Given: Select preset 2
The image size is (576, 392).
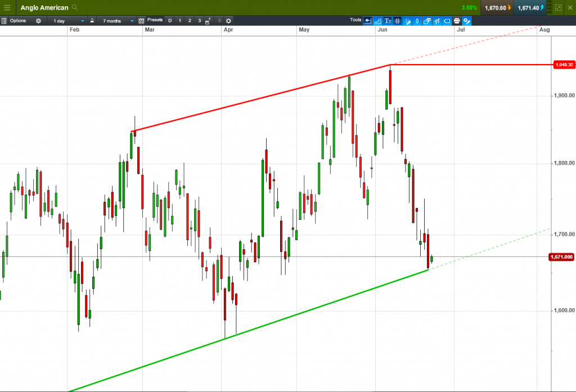Looking at the screenshot, I should (x=190, y=21).
